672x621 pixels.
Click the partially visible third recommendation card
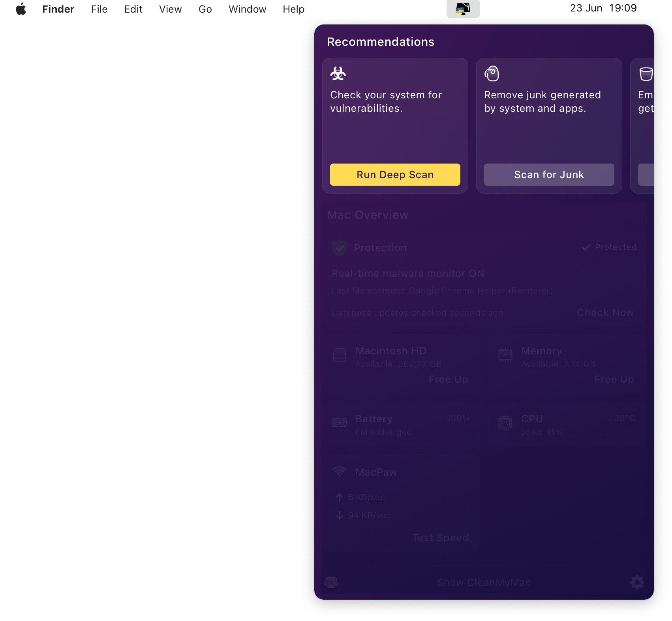(x=642, y=126)
